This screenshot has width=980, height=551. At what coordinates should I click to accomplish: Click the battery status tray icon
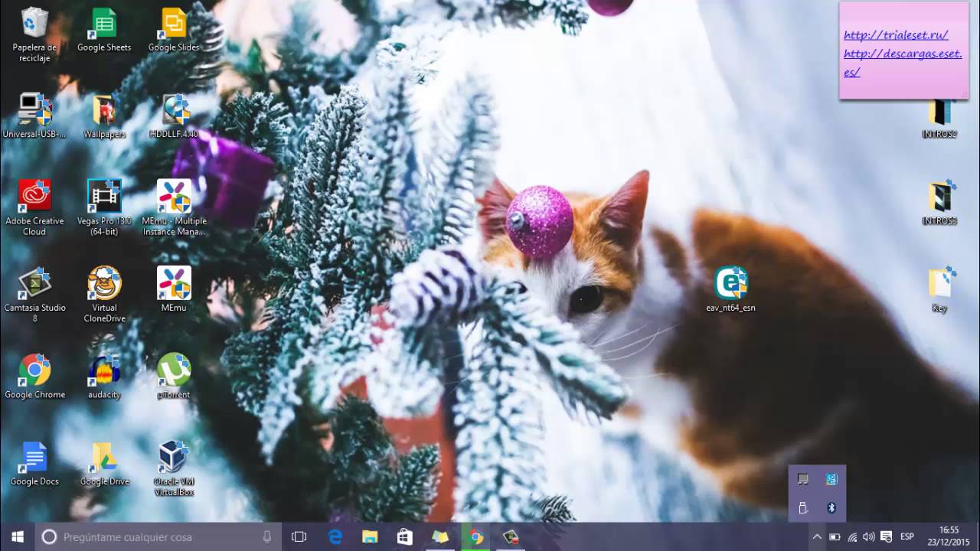click(x=835, y=537)
